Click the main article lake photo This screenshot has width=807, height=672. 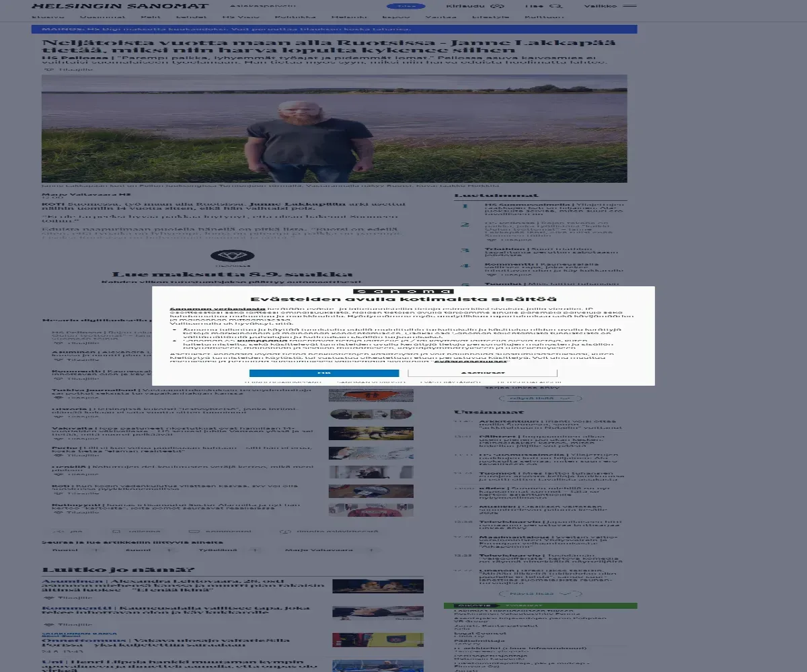click(334, 128)
